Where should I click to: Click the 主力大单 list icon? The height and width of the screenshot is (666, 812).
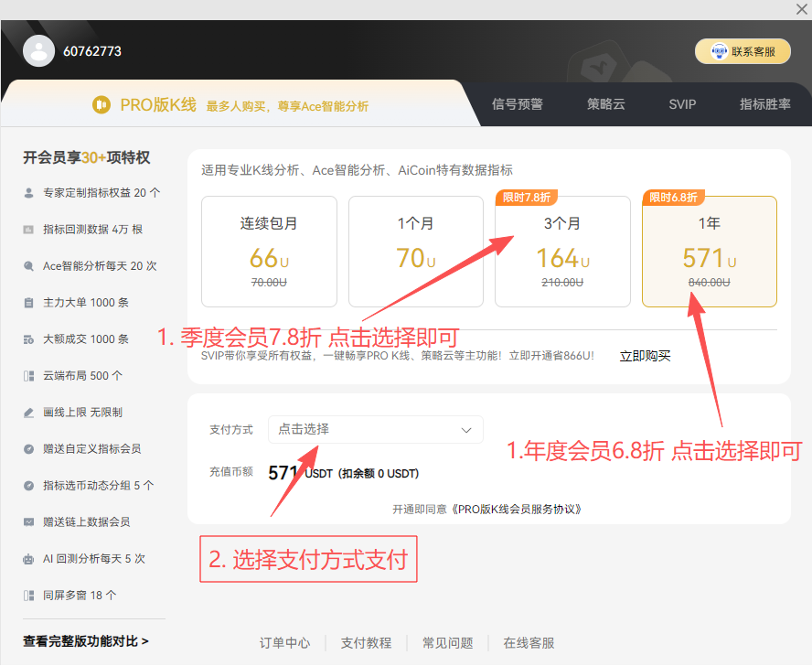tap(30, 303)
